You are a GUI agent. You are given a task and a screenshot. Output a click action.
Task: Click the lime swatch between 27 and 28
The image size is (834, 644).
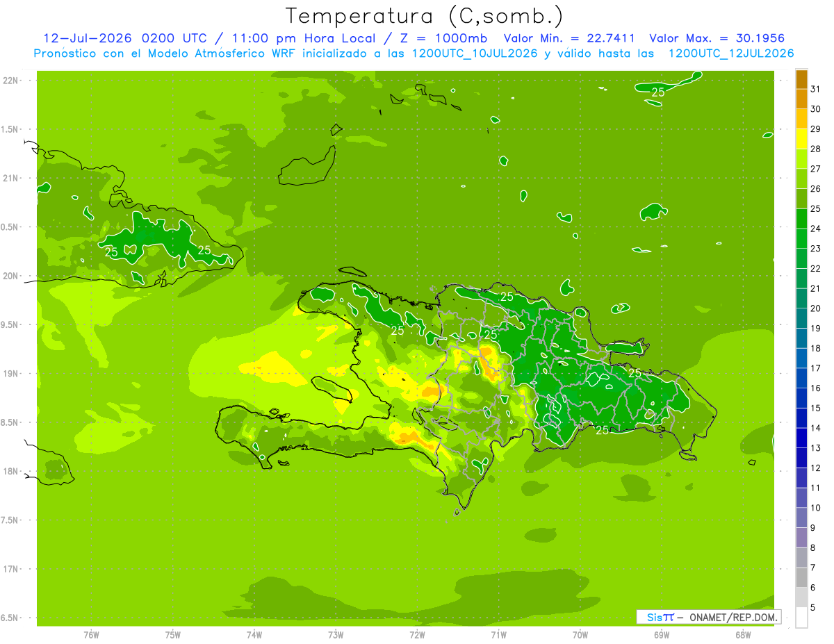click(x=801, y=158)
